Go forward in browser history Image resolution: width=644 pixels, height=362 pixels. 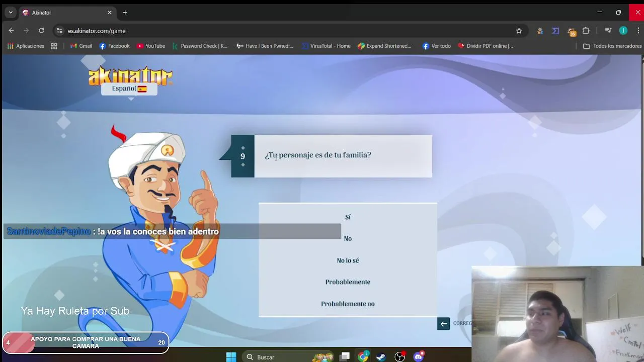pos(26,31)
